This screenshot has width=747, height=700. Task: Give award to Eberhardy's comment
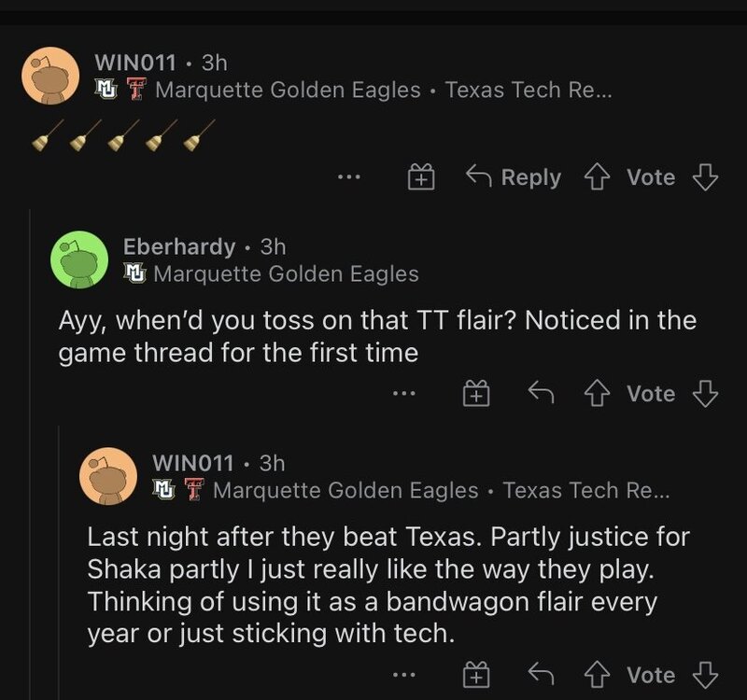(x=476, y=394)
